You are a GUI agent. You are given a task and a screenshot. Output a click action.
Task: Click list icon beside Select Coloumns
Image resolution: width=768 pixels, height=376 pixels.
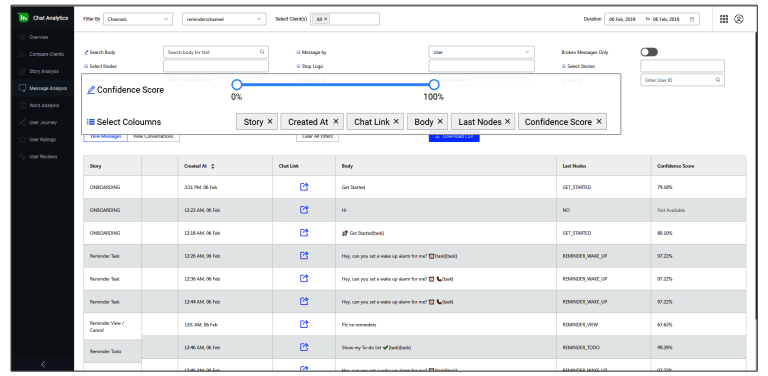tap(91, 122)
